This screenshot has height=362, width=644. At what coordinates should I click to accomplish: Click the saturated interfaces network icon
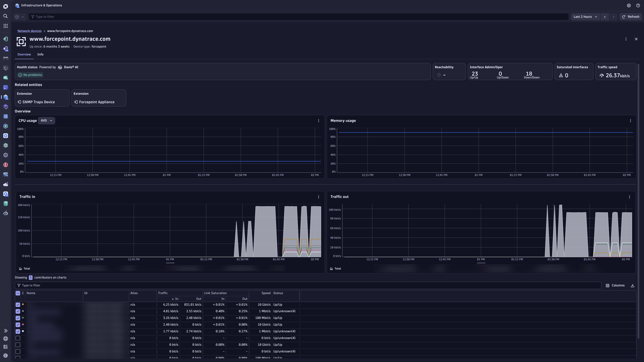(561, 75)
